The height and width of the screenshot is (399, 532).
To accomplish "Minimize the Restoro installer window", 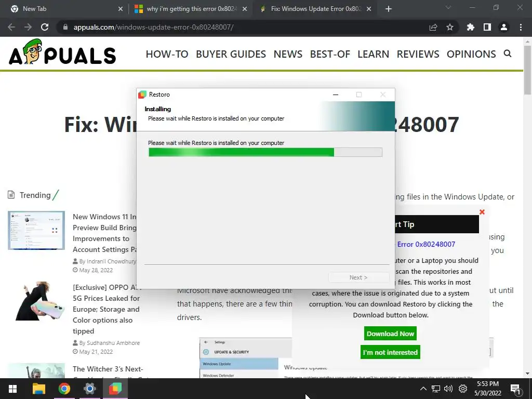I will pyautogui.click(x=336, y=95).
